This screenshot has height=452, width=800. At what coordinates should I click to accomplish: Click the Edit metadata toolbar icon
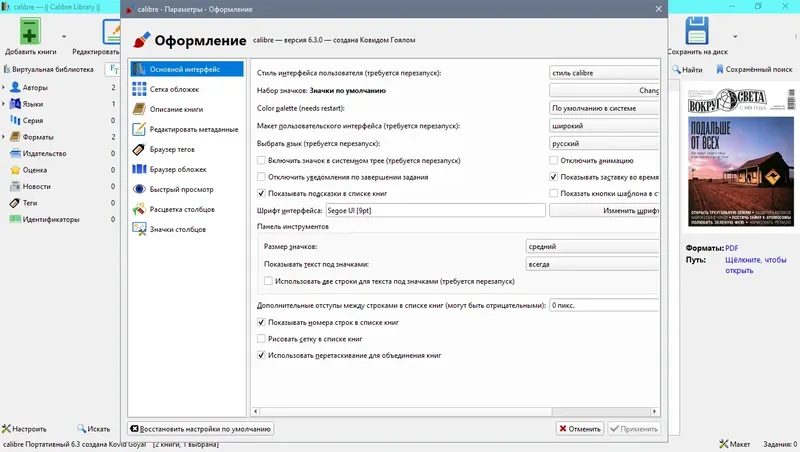[111, 31]
